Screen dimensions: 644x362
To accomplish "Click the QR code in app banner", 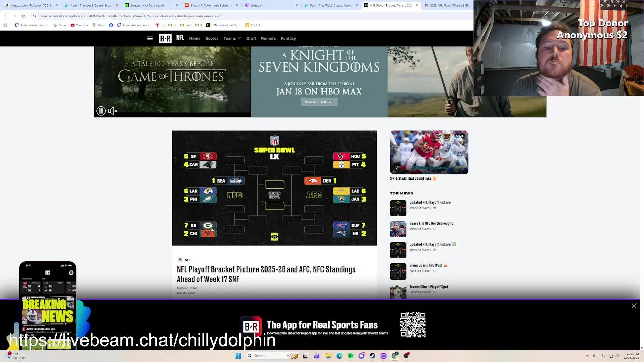I will (x=413, y=325).
